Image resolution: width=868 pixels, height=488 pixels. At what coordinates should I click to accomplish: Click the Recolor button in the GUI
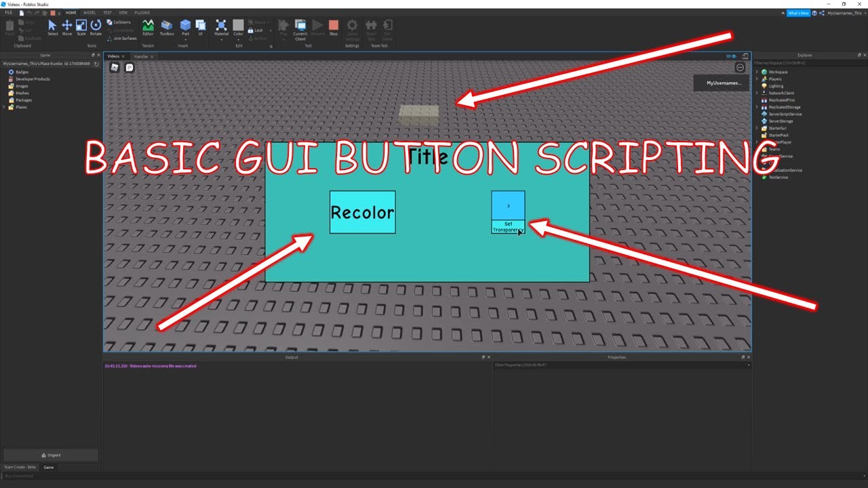(362, 212)
